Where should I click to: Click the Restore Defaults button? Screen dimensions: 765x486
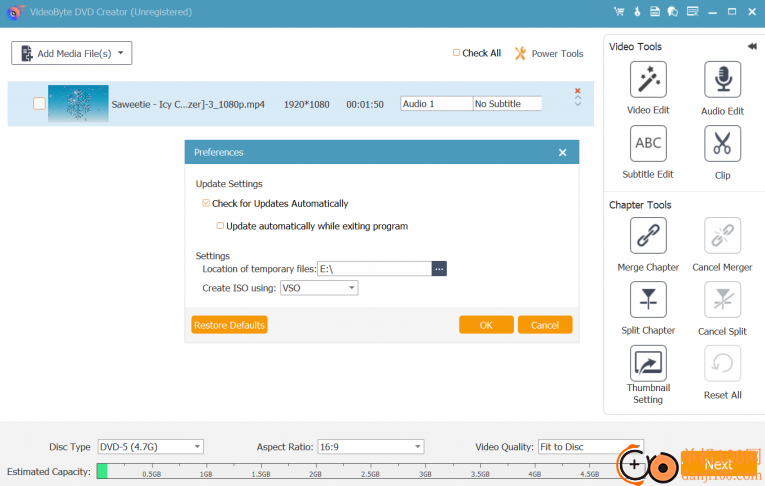point(229,325)
